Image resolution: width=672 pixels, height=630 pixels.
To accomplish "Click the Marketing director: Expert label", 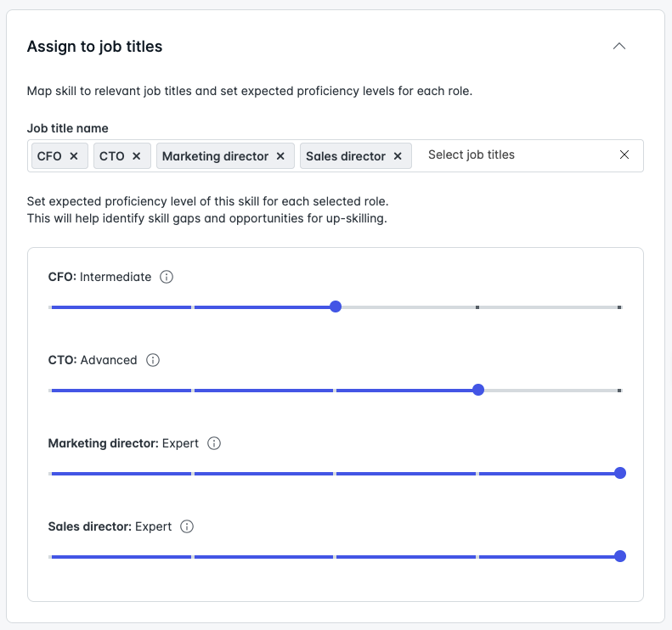I will pos(123,443).
